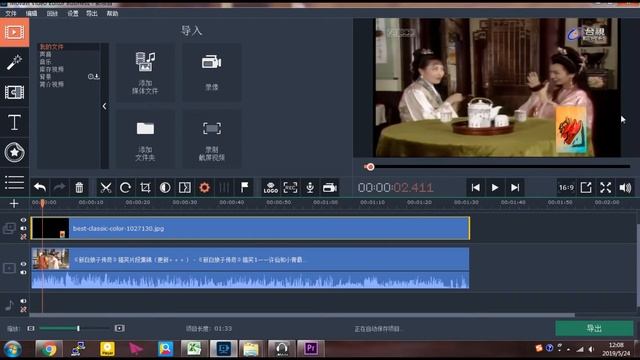Mute the overlay track audio

[x=23, y=228]
